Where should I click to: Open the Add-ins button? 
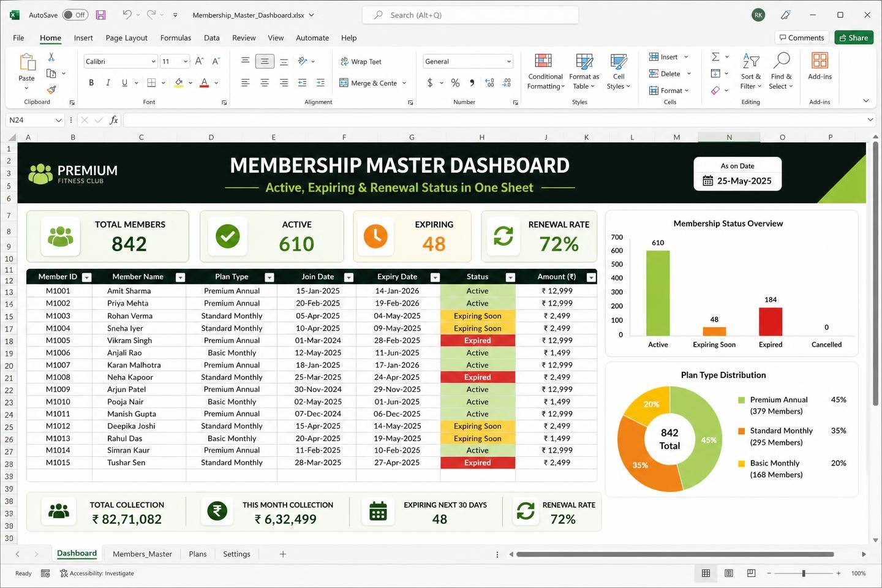[x=820, y=66]
